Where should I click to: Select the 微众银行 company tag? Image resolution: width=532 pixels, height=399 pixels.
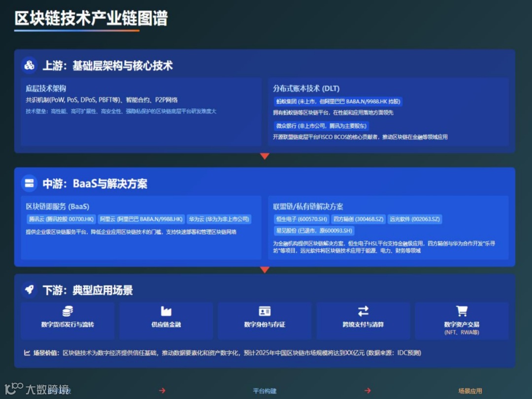[321, 126]
